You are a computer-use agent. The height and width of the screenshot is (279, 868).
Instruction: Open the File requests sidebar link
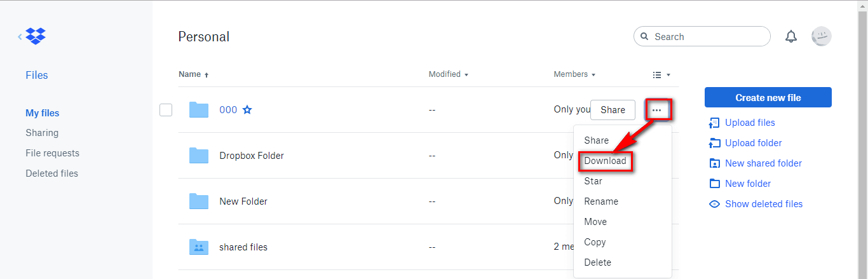click(52, 153)
